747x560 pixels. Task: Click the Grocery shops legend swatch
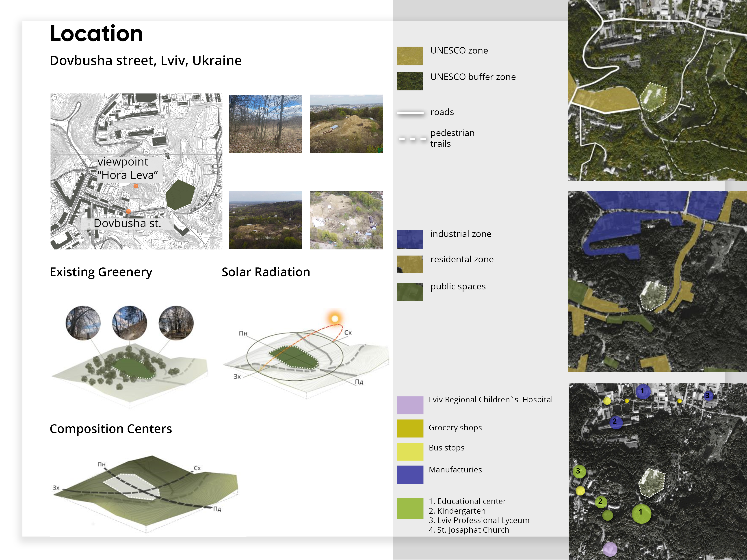click(x=410, y=428)
